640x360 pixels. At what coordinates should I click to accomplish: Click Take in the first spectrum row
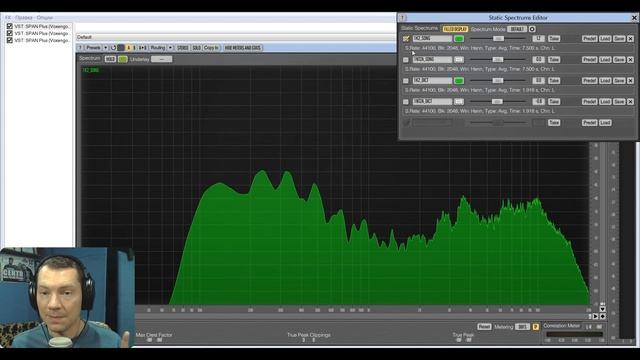click(553, 38)
